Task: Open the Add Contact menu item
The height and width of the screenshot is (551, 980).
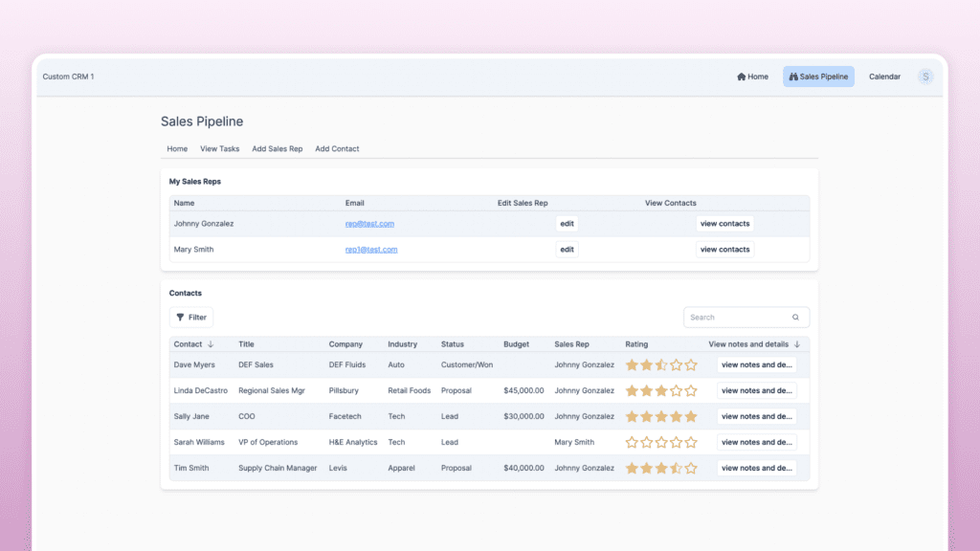Action: pyautogui.click(x=337, y=148)
